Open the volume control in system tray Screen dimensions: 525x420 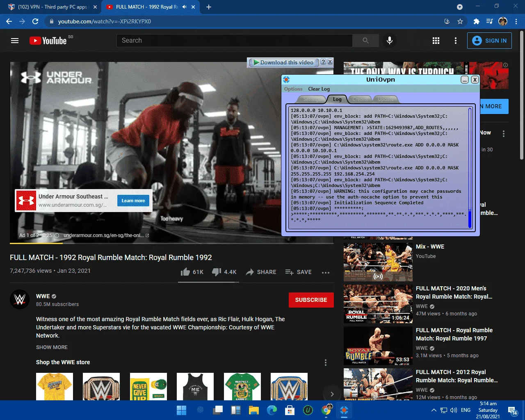[x=454, y=410]
